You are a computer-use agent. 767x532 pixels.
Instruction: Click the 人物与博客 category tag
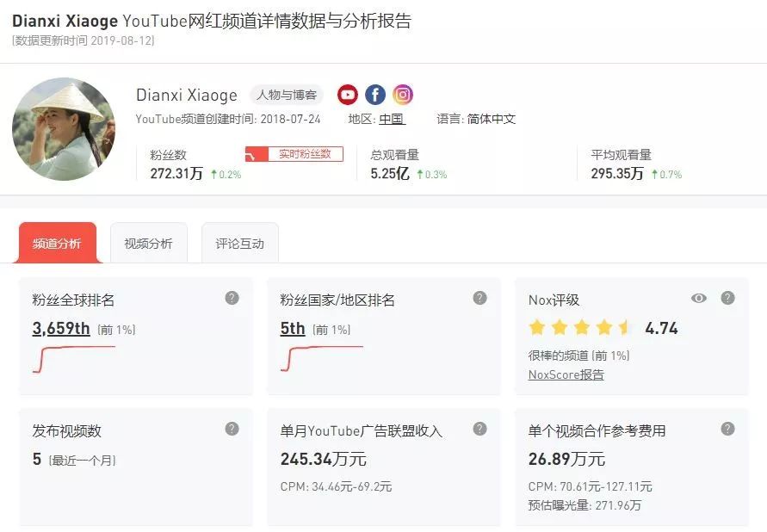[x=286, y=95]
